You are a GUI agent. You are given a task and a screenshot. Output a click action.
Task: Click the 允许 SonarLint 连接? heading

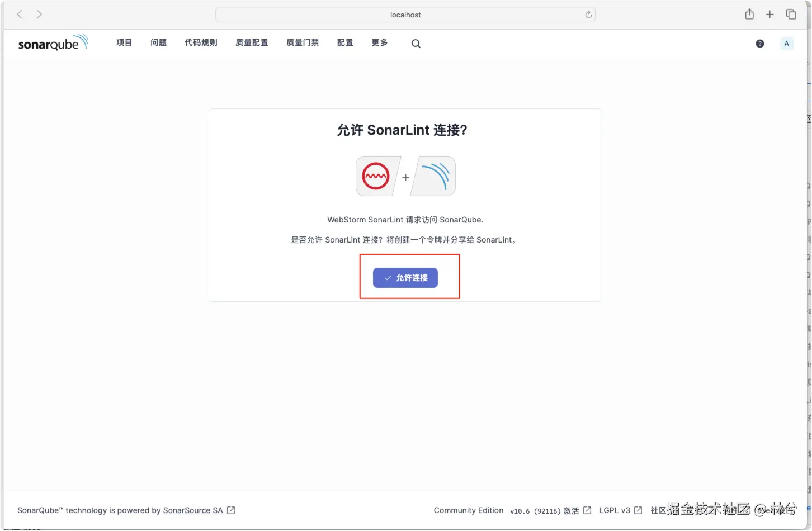coord(402,130)
